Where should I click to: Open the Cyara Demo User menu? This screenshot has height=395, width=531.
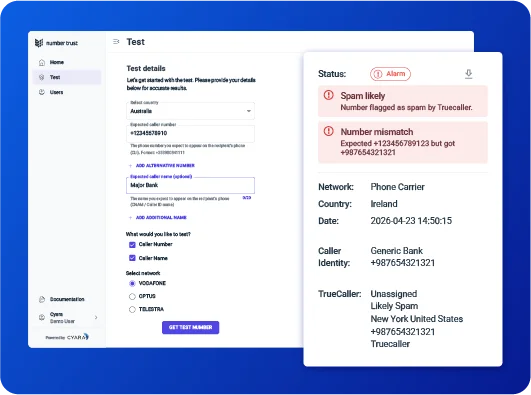(x=67, y=317)
